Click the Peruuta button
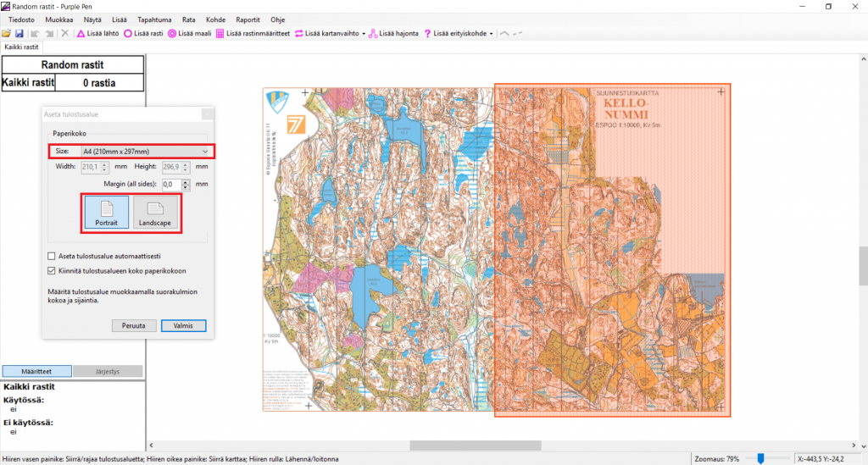The height and width of the screenshot is (465, 868). click(134, 325)
